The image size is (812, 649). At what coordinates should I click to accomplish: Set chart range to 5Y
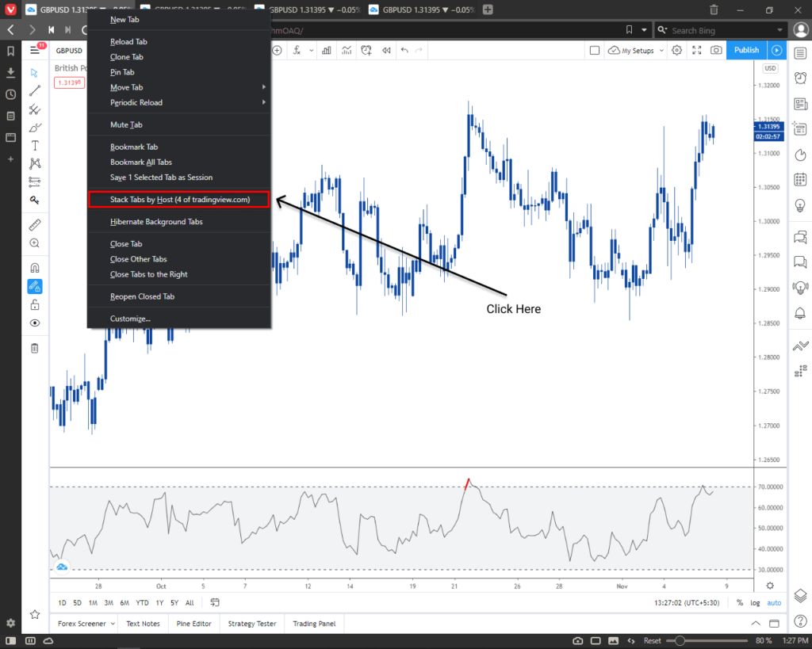pos(174,602)
